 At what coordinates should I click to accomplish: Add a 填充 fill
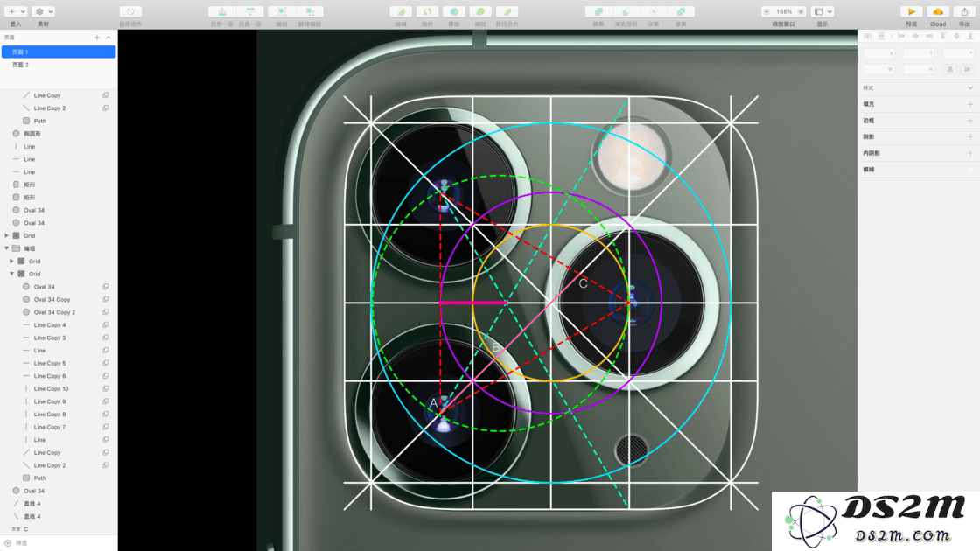pyautogui.click(x=970, y=104)
